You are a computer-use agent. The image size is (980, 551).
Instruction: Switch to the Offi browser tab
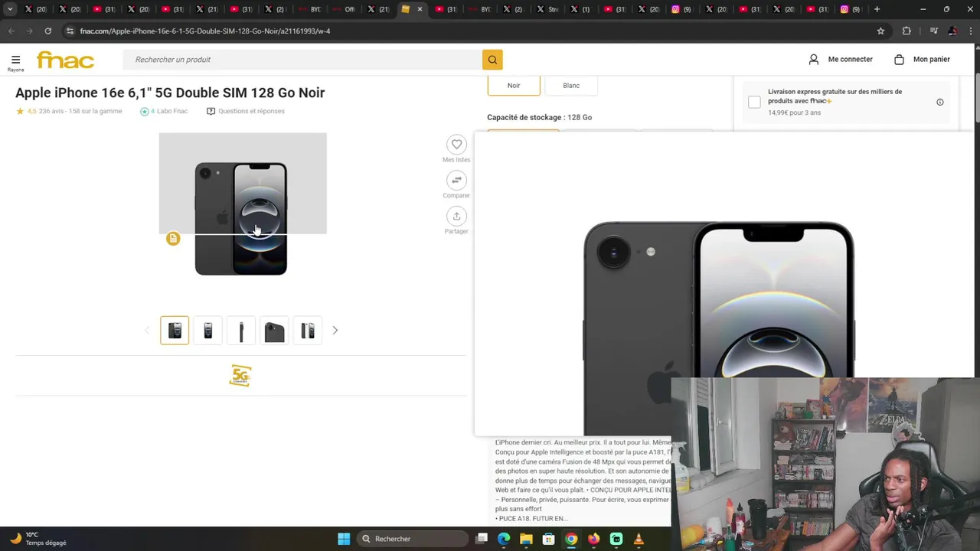pos(342,9)
